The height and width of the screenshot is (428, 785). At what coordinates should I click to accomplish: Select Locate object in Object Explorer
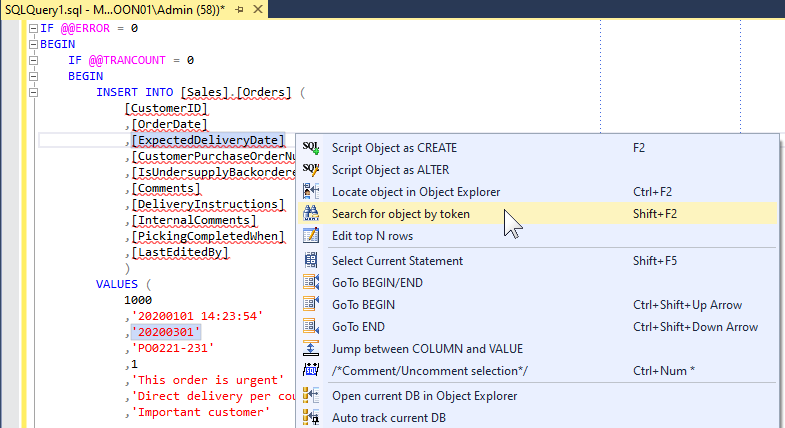(x=538, y=192)
